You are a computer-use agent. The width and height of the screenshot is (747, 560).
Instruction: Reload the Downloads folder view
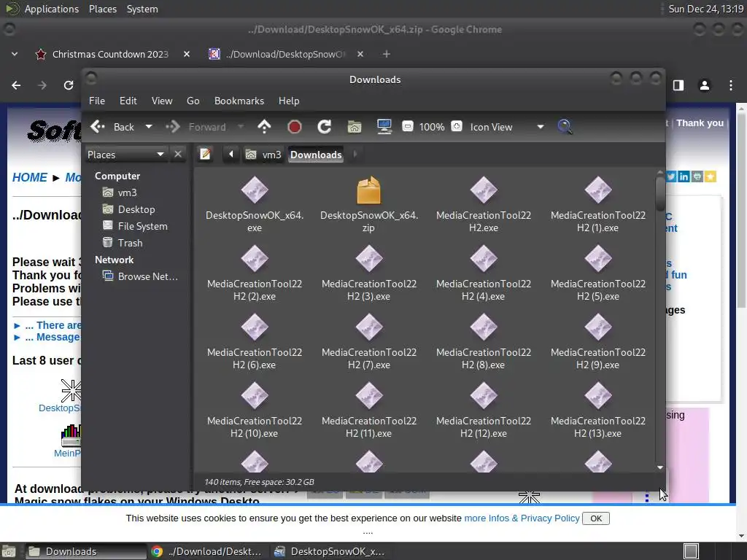325,127
